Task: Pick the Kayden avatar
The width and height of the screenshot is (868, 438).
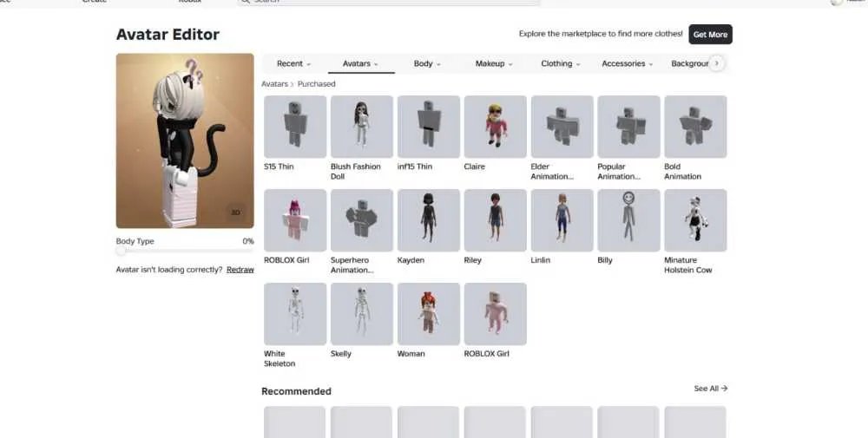Action: [x=429, y=220]
